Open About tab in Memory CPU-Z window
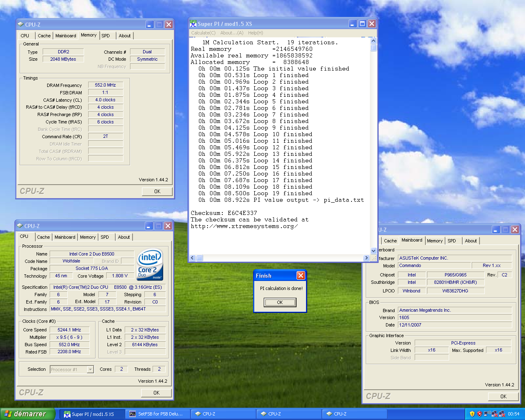Screen dimensions: 525x420 click(x=125, y=36)
